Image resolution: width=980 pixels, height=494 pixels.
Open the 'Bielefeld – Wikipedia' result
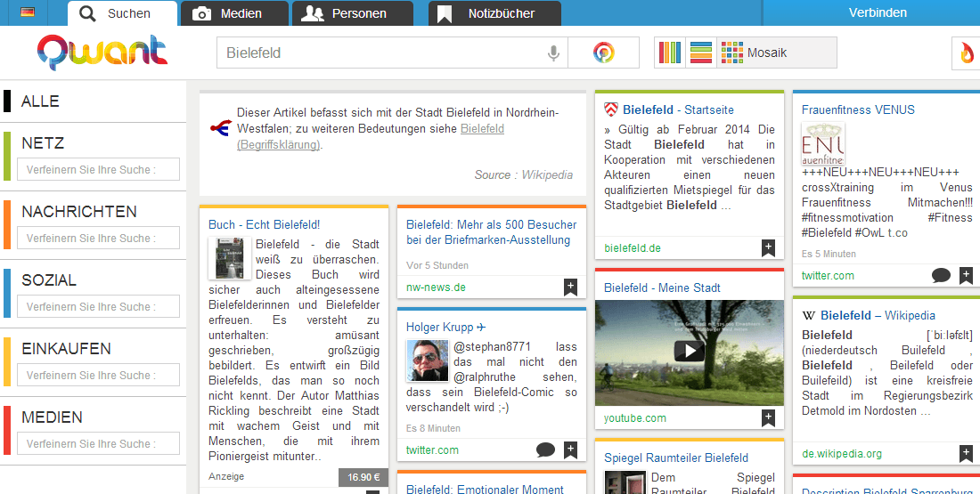tap(878, 315)
